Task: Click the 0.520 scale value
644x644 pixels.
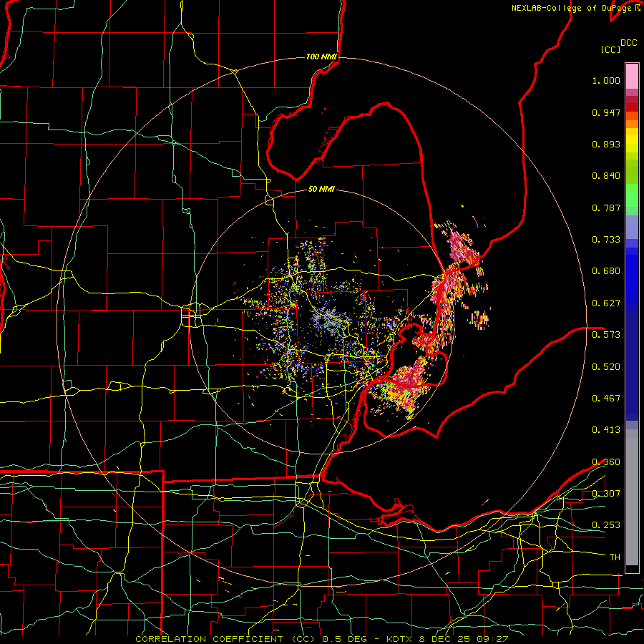Action: (x=606, y=366)
